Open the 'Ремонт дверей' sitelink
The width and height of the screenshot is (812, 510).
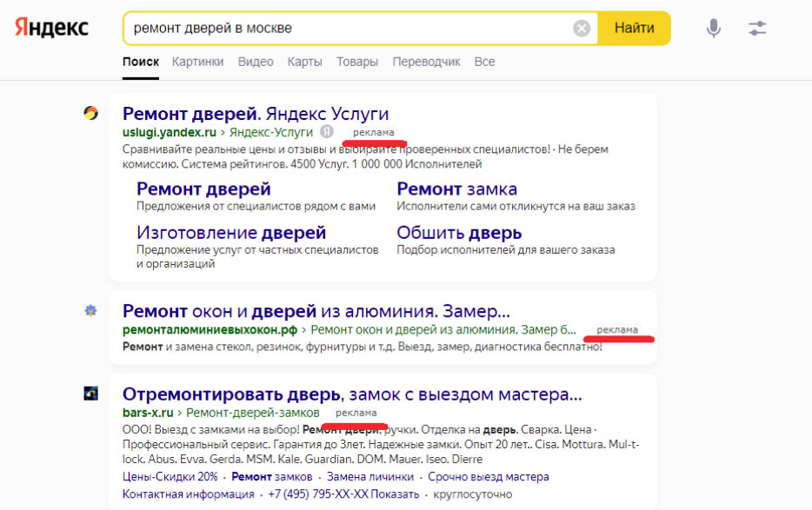[203, 189]
